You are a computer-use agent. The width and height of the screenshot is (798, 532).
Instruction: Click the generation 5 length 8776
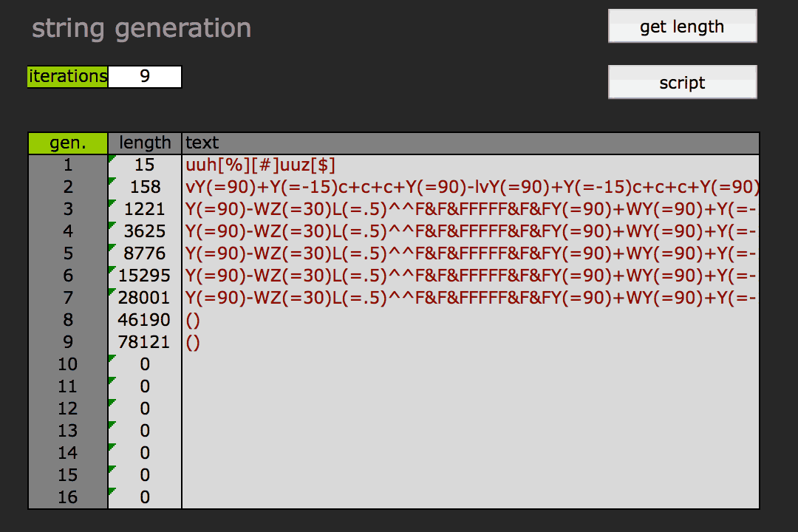click(x=145, y=253)
